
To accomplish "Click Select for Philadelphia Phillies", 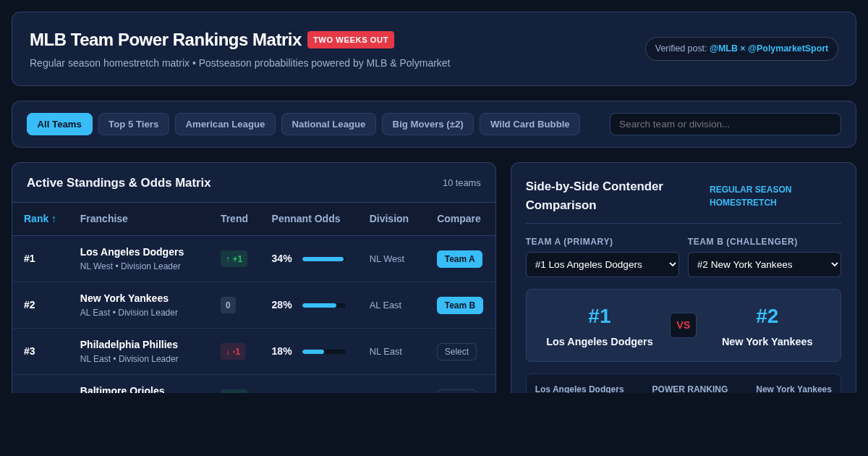I will pos(456,352).
